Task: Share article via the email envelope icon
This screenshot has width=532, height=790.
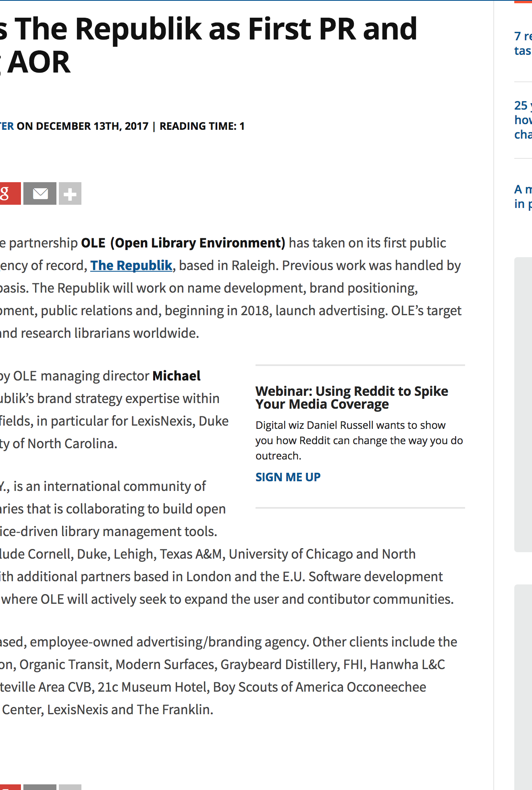Action: 39,193
